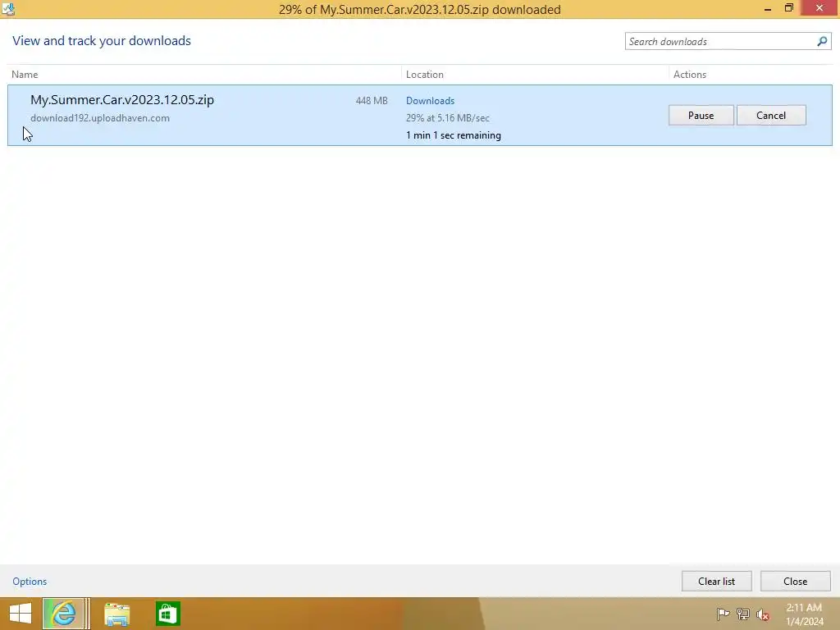Open Internet Explorer from the taskbar
This screenshot has width=840, height=630.
point(63,614)
